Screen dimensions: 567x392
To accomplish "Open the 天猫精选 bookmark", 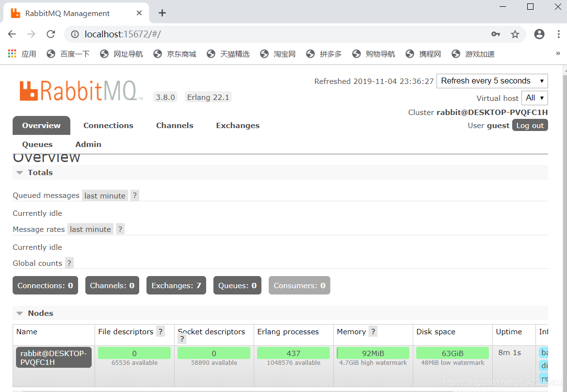I will click(228, 54).
